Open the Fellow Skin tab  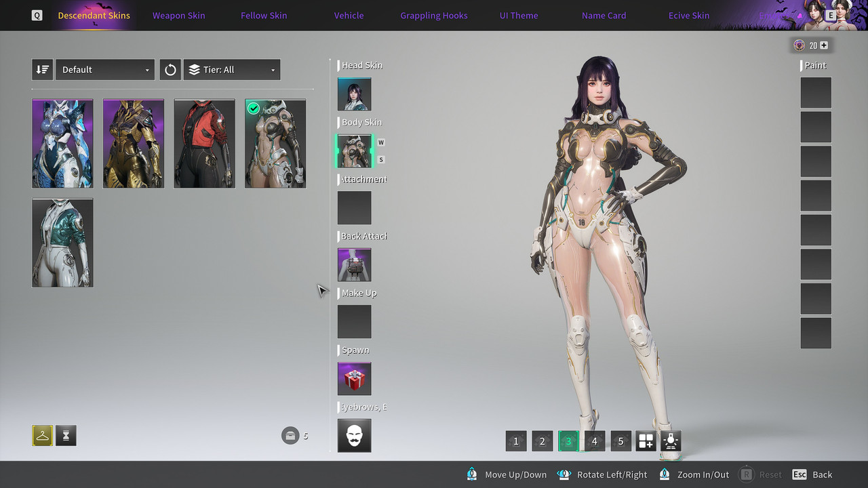[x=264, y=15]
